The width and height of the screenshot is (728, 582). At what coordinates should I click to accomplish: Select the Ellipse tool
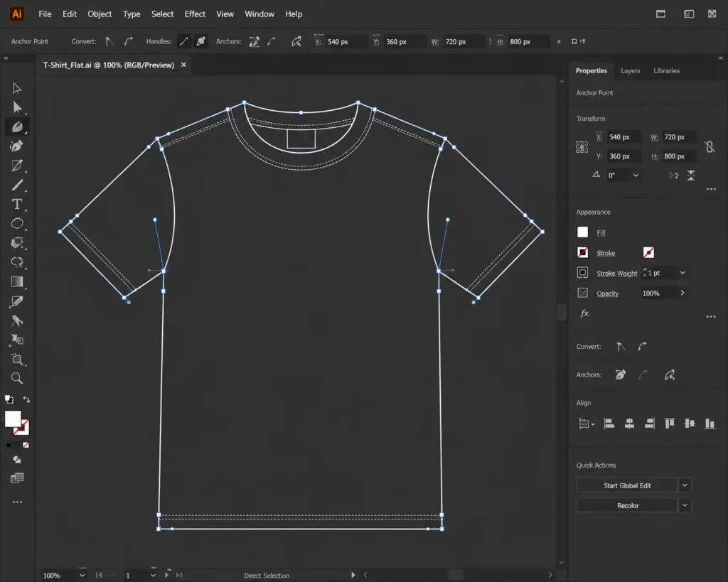(17, 224)
